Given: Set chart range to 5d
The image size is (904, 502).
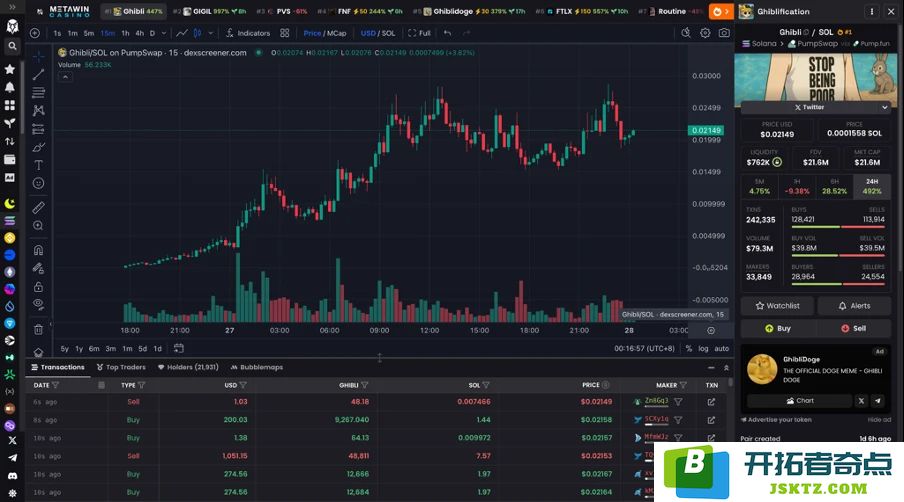Looking at the screenshot, I should [x=142, y=349].
